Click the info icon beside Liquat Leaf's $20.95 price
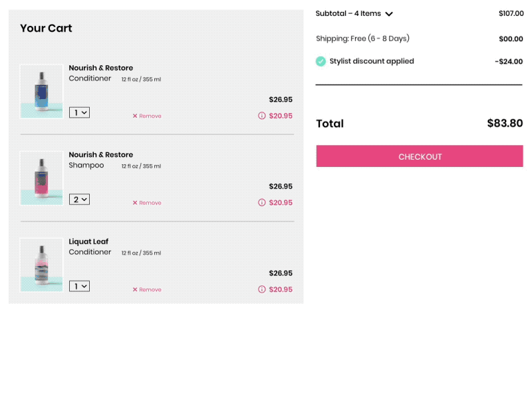532x399 pixels. 262,289
